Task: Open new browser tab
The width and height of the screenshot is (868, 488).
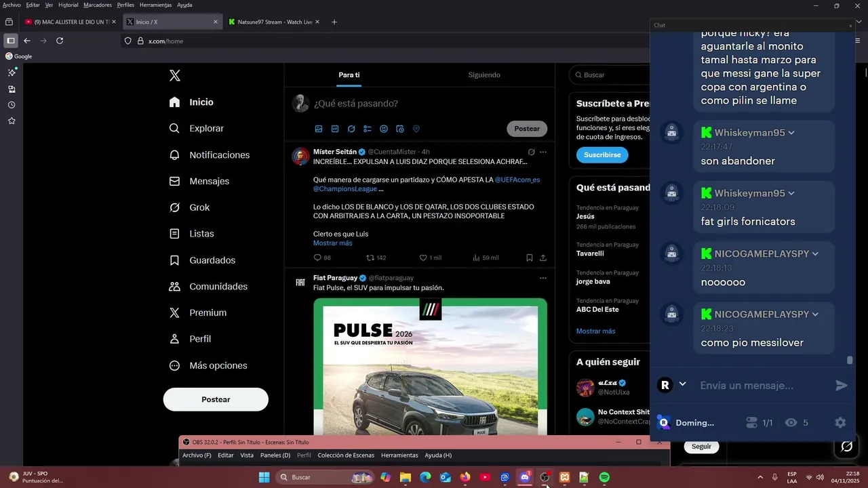Action: point(334,22)
